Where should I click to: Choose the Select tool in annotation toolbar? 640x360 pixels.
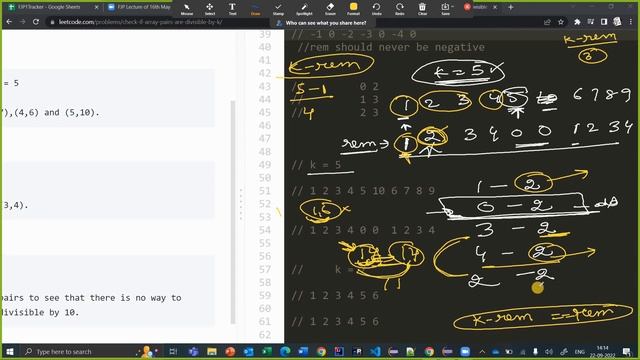tap(209, 9)
